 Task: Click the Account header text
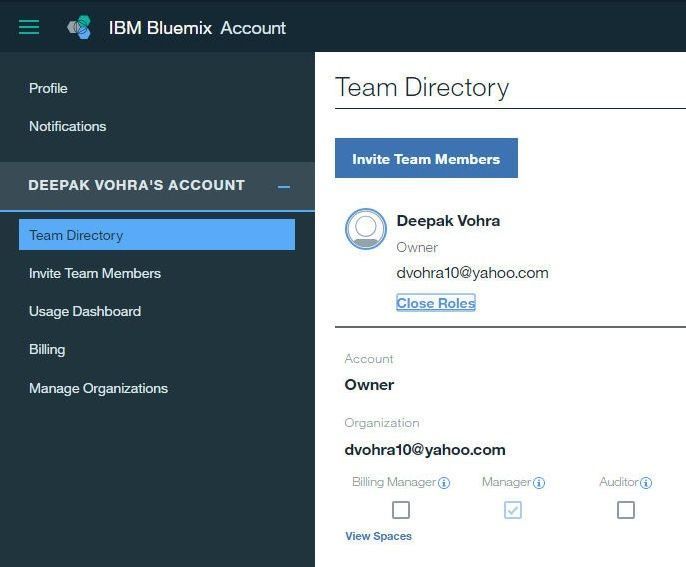pos(253,28)
